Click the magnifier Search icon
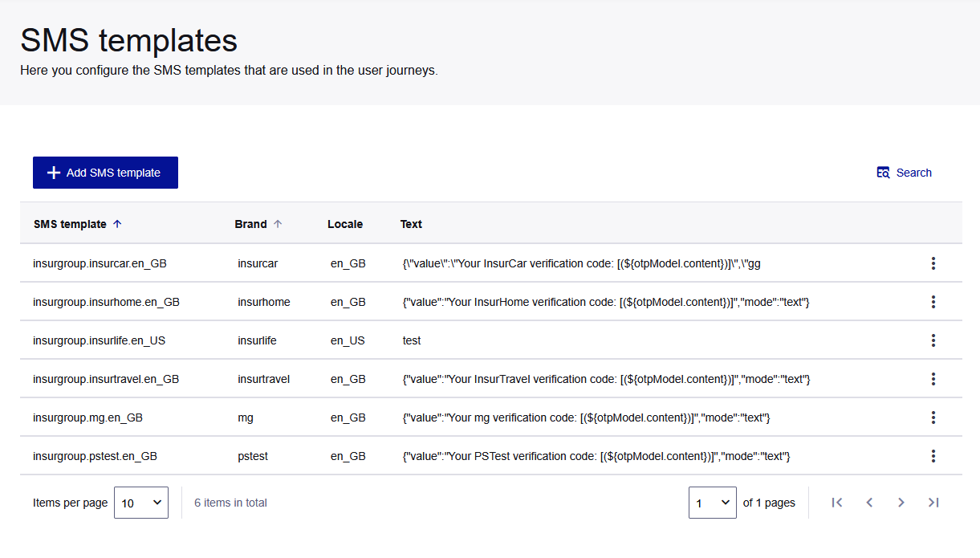Viewport: 980px width, 558px height. pos(882,172)
